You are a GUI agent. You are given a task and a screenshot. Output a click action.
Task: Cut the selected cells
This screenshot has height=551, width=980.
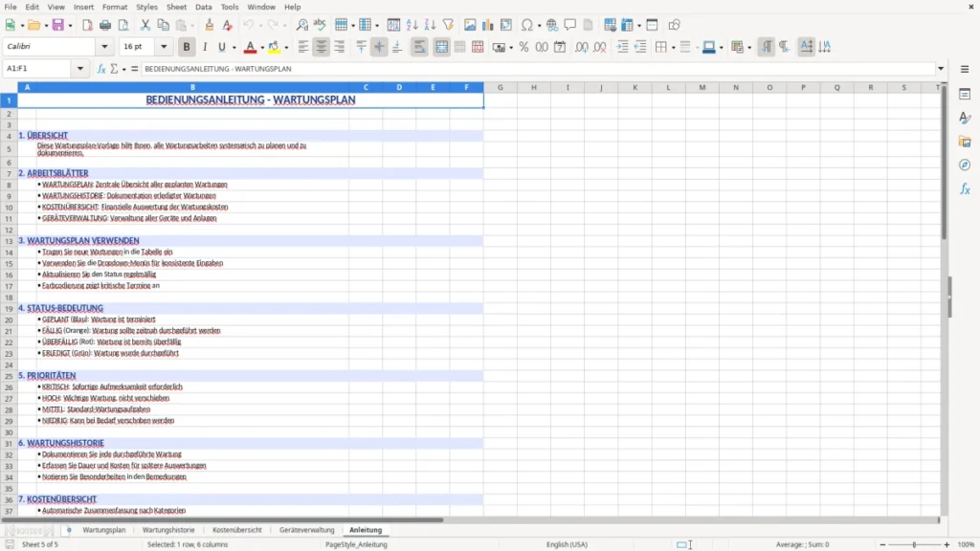click(x=145, y=25)
